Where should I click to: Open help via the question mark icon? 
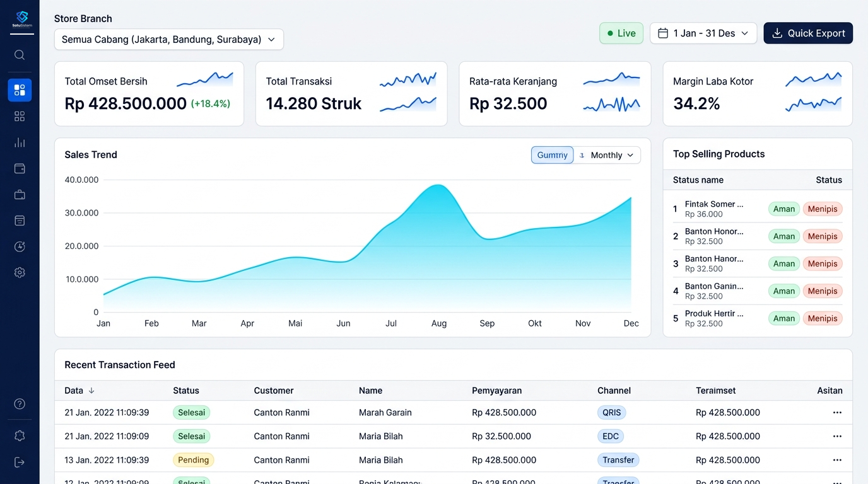20,404
